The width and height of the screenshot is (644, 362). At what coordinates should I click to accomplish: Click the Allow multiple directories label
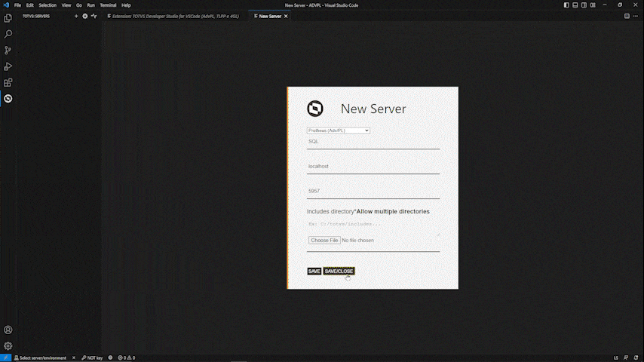[x=392, y=211]
